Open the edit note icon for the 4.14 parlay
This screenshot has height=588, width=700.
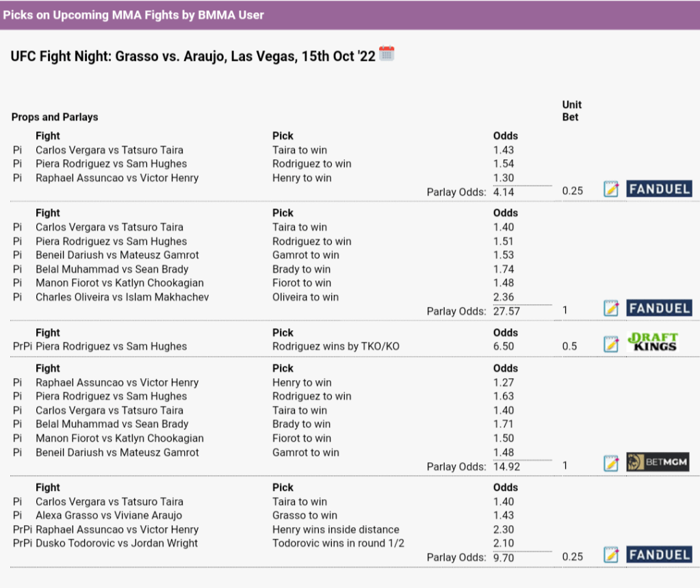[611, 189]
